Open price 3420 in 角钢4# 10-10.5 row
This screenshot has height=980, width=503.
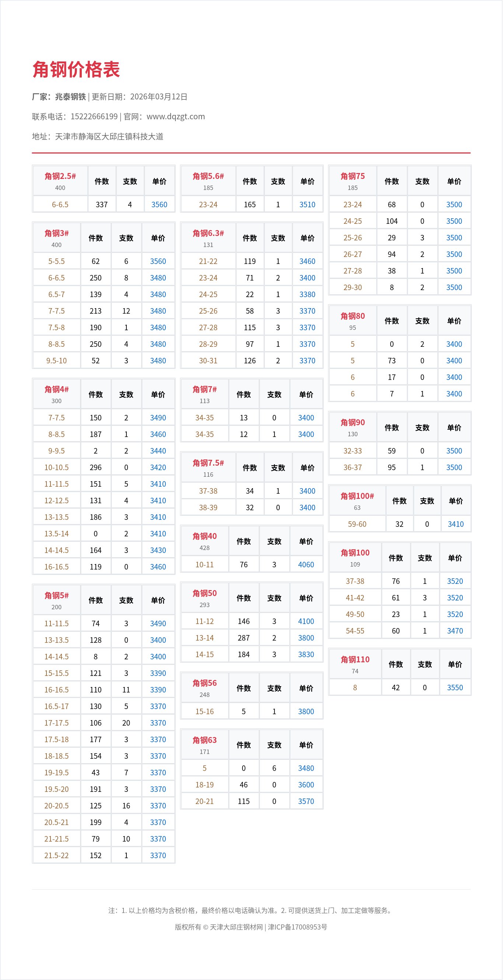[x=158, y=468]
